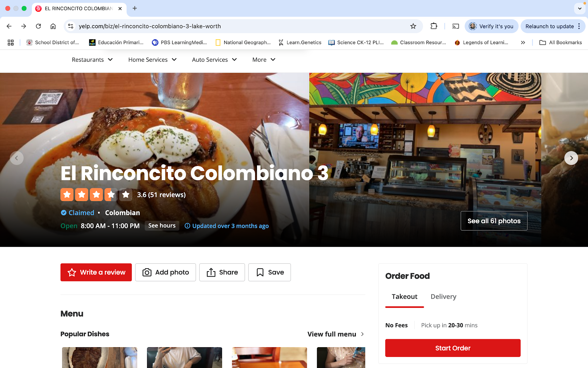Reload the Yelp page
The image size is (588, 368).
coord(38,26)
